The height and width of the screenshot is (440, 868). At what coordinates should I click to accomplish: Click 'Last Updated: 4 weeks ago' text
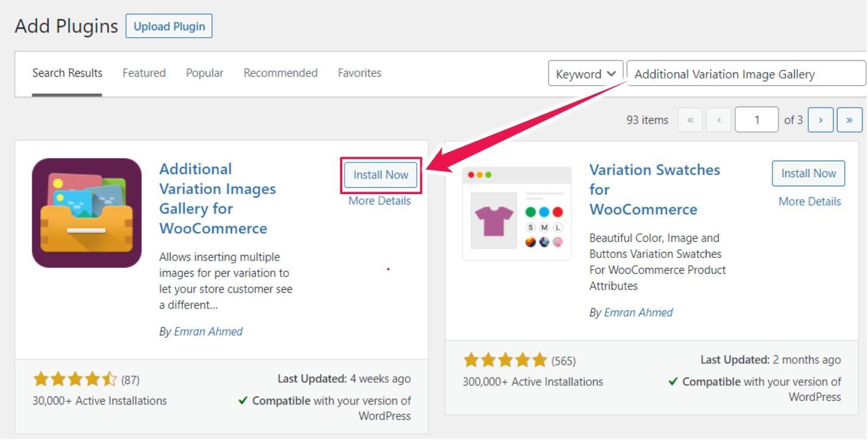344,379
